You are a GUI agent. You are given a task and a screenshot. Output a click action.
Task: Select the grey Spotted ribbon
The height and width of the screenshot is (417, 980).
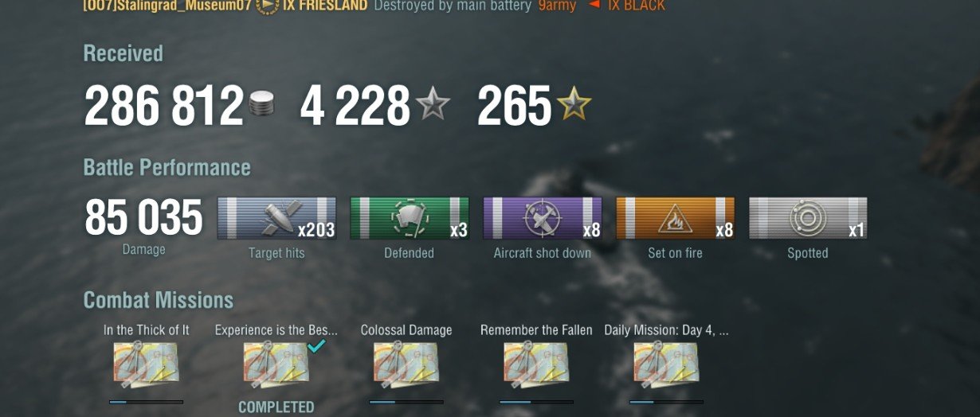808,218
